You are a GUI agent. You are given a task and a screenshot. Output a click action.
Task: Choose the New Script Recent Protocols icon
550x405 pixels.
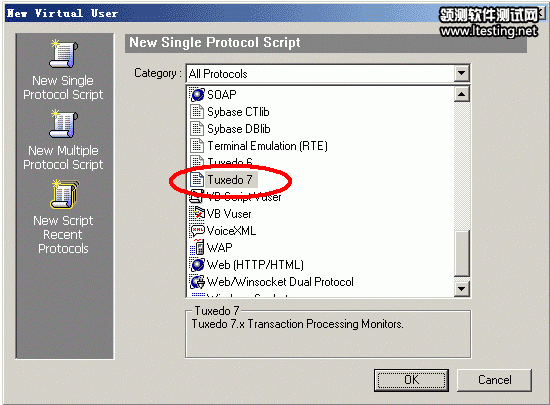[x=65, y=194]
